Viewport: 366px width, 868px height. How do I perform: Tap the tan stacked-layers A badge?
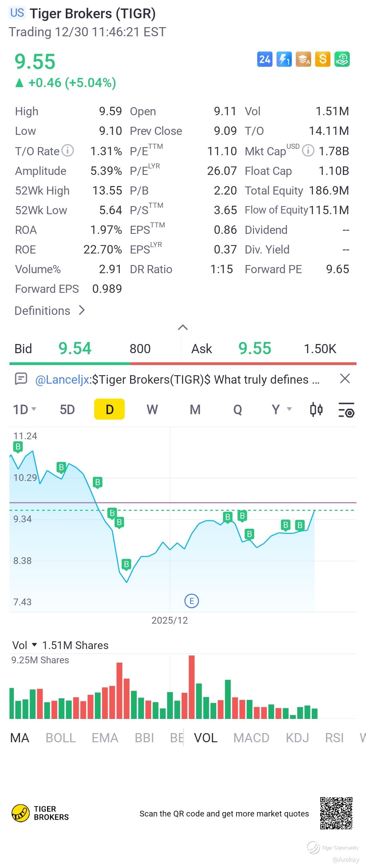[x=303, y=59]
